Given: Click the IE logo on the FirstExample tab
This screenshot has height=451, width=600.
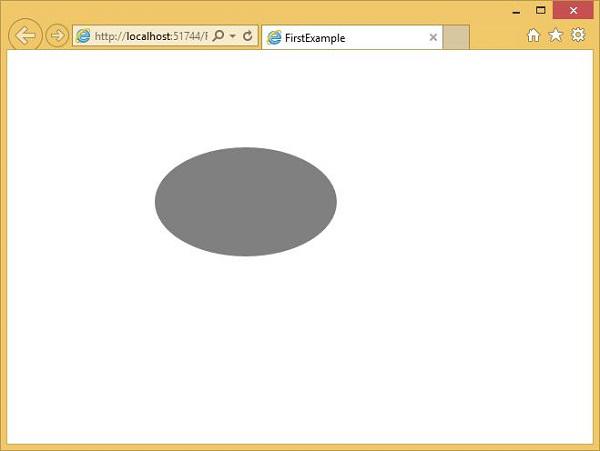Looking at the screenshot, I should (274, 37).
